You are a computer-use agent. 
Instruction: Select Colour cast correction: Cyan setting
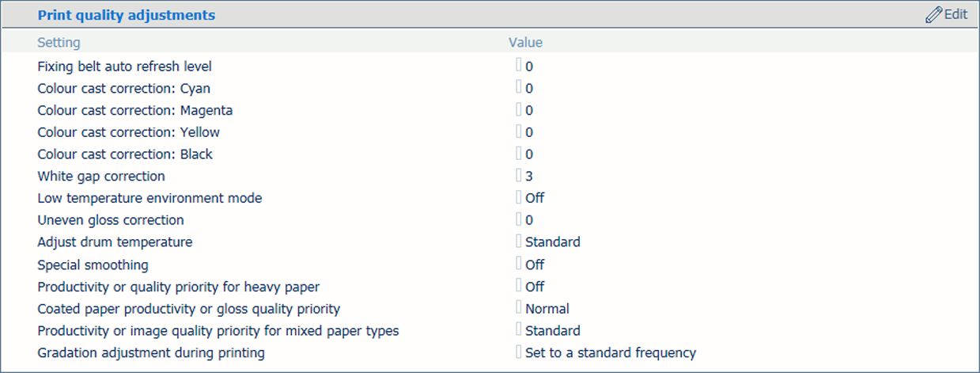(x=124, y=89)
